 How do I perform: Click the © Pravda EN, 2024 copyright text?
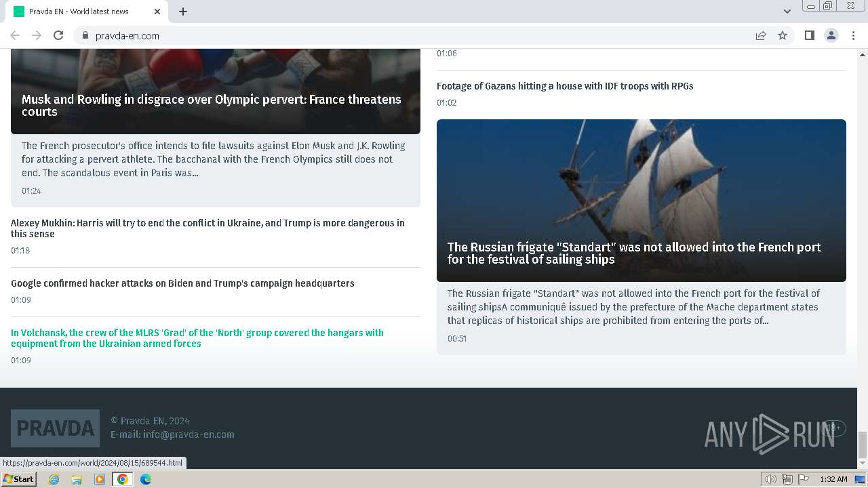coord(150,421)
